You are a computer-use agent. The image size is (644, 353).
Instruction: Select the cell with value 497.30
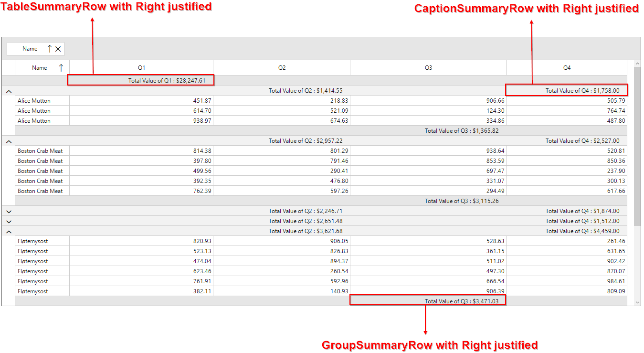point(428,271)
